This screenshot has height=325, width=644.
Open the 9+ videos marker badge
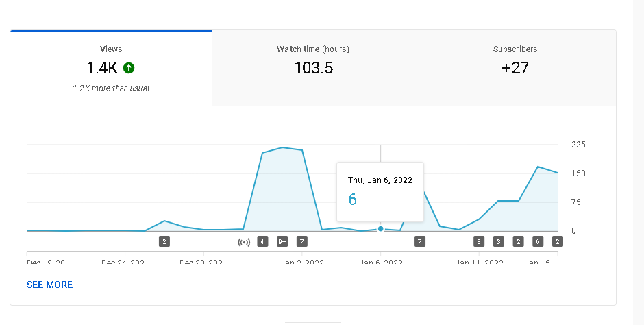coord(282,241)
